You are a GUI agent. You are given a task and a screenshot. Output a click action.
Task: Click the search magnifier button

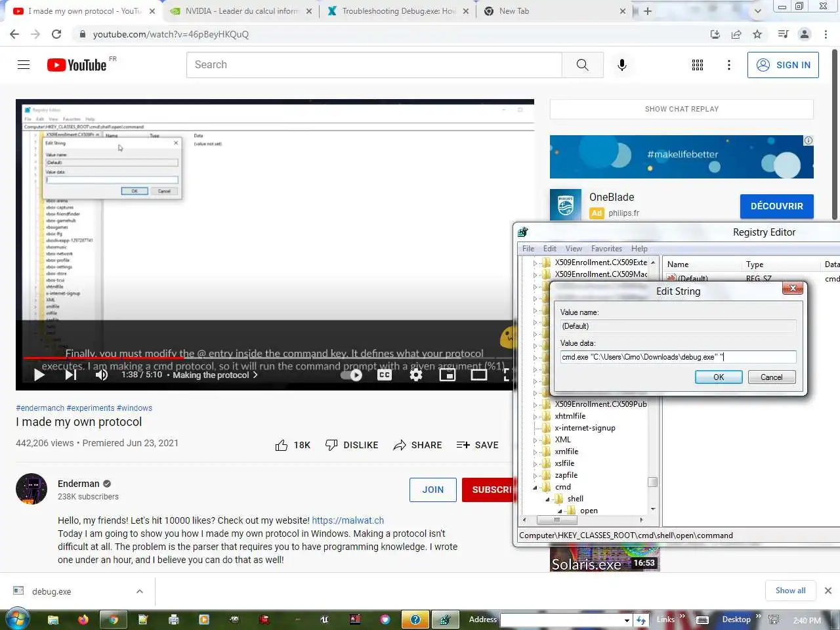tap(582, 64)
